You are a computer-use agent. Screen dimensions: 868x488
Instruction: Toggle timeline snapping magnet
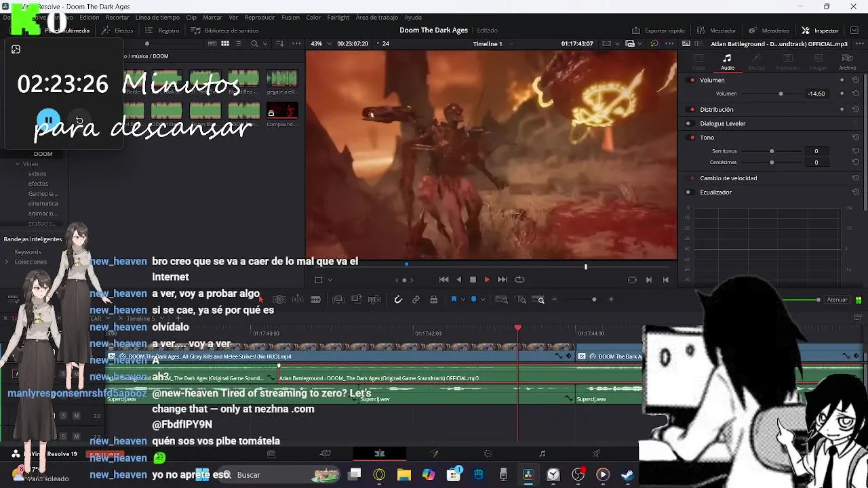[398, 300]
